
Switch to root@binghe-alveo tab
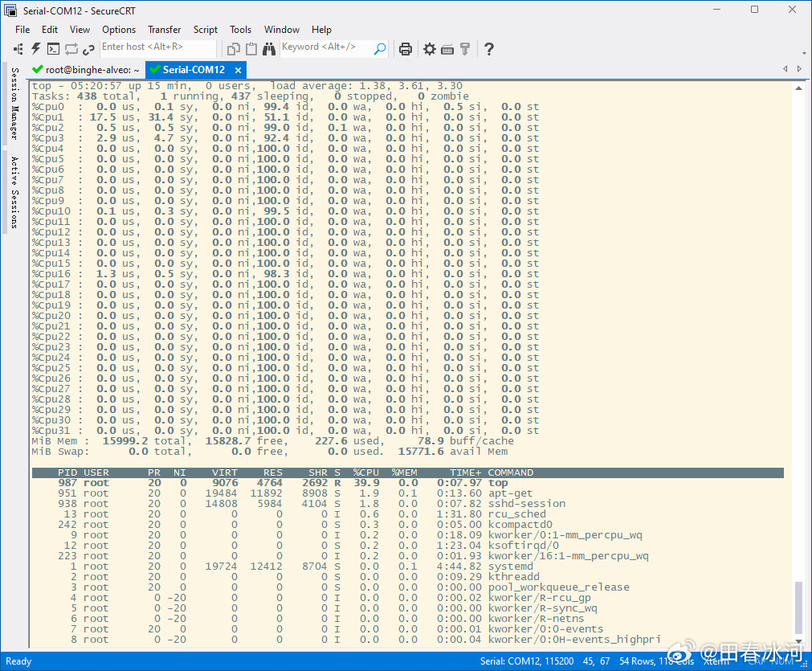tap(86, 70)
